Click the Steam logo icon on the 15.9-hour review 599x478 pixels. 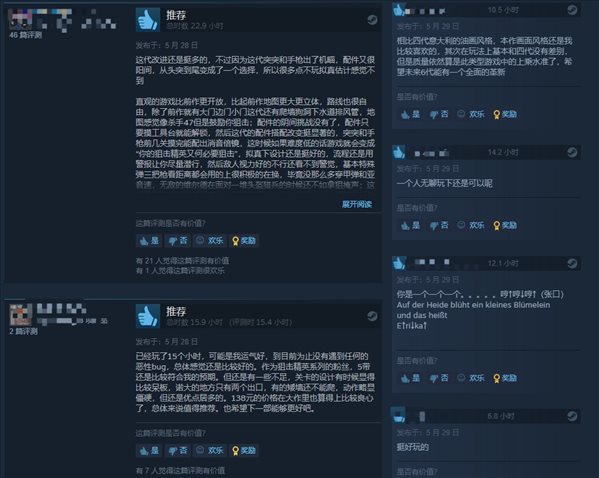click(372, 316)
